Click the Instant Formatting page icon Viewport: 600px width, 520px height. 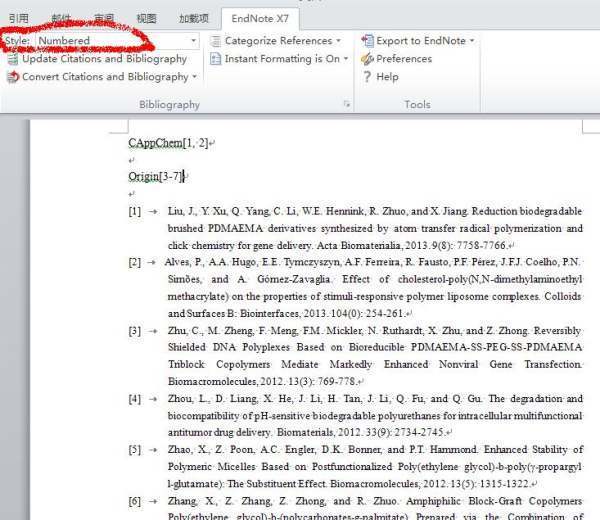216,59
